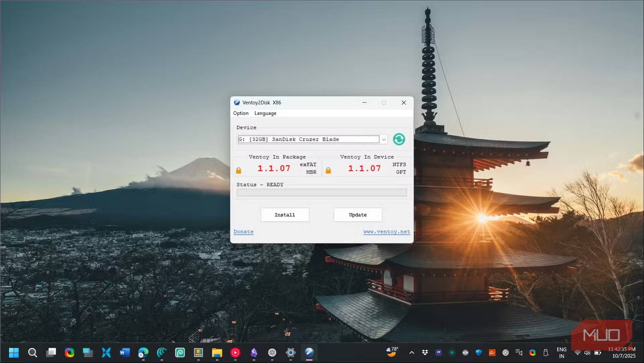The image size is (644, 363).
Task: Click the padlock icon next to Ventoy In Device
Action: click(x=328, y=170)
